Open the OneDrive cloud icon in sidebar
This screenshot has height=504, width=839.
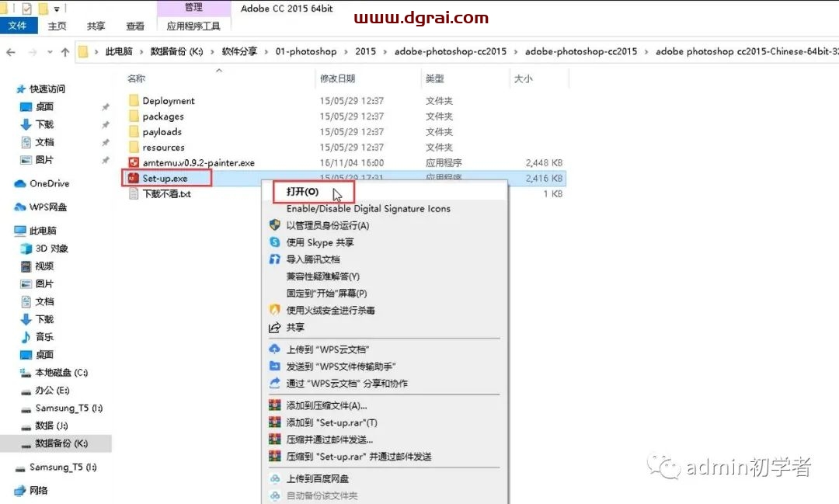pyautogui.click(x=20, y=183)
